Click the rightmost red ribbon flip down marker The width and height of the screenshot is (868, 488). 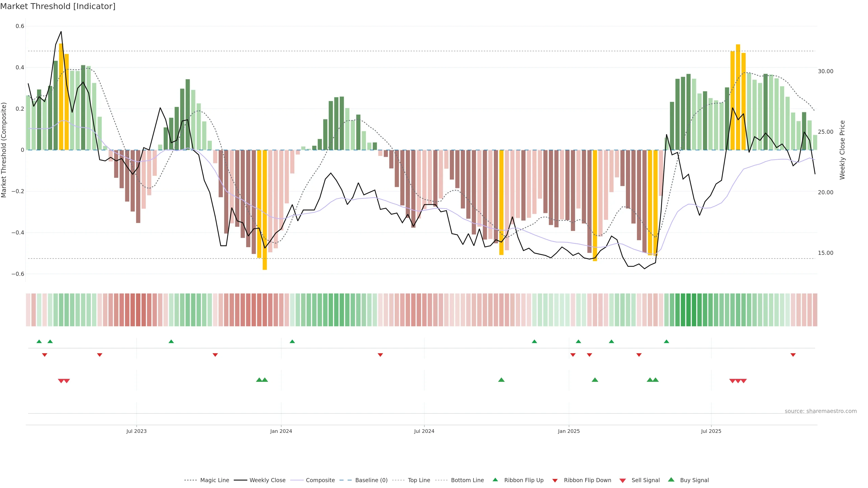793,355
